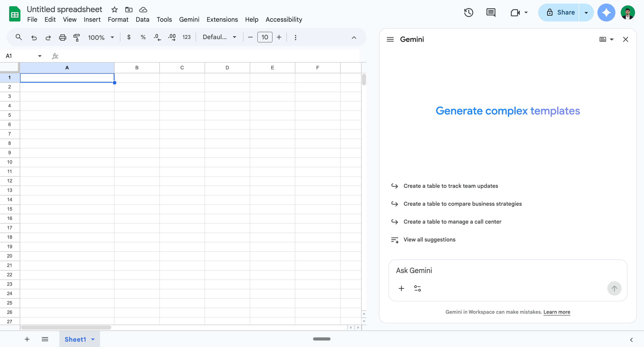The height and width of the screenshot is (347, 644).
Task: Open the zoom level dropdown
Action: 100,37
